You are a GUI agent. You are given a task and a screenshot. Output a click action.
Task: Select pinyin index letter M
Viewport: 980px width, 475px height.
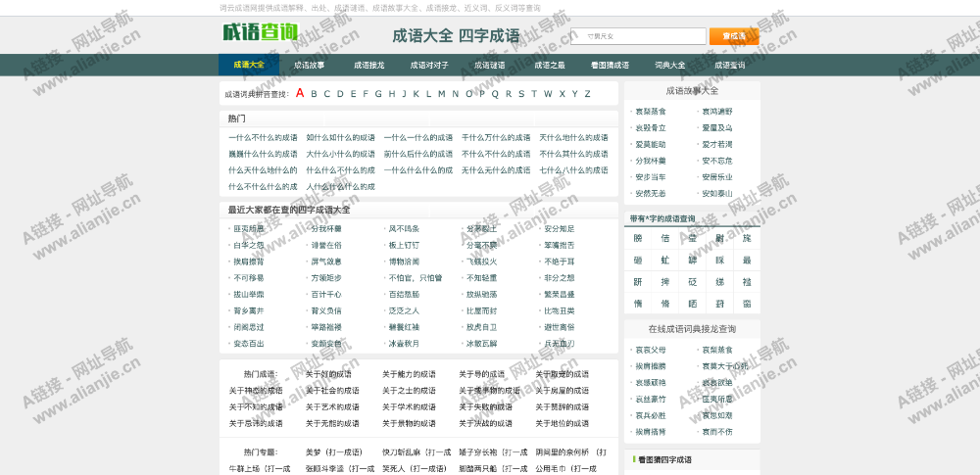(441, 94)
